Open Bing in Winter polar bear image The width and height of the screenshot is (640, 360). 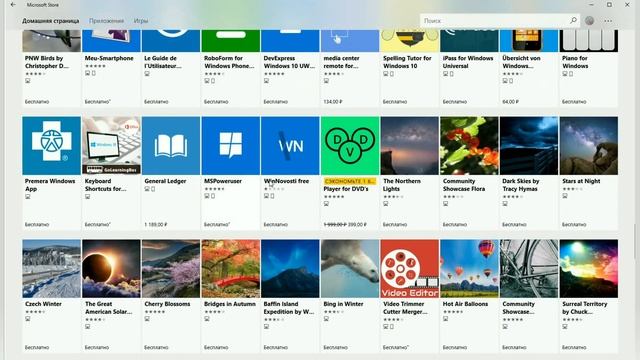point(350,269)
